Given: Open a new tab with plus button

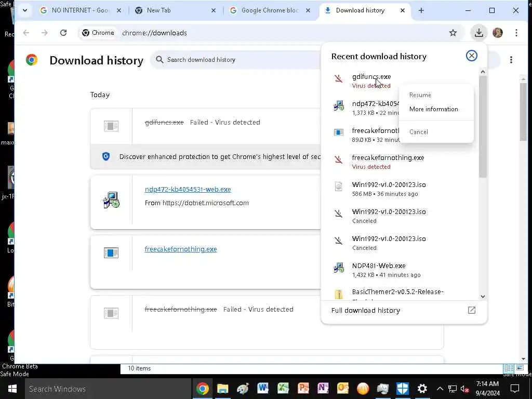Looking at the screenshot, I should tap(421, 10).
